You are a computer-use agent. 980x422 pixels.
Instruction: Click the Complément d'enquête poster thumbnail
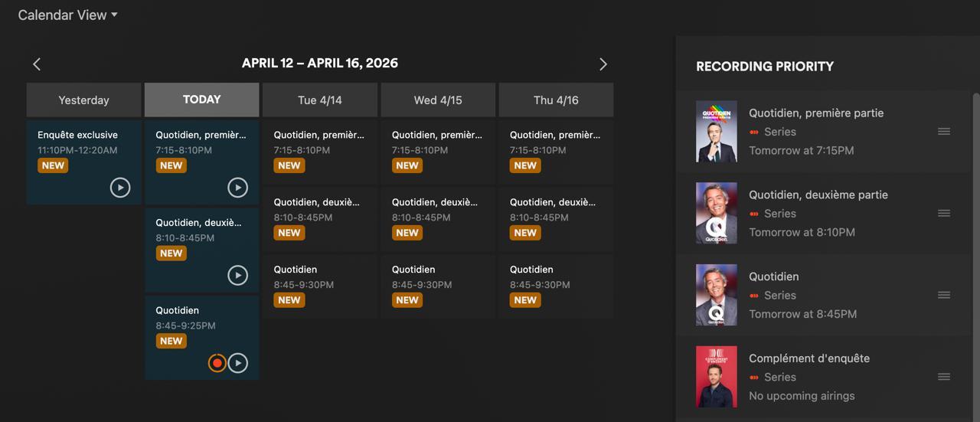coord(716,377)
